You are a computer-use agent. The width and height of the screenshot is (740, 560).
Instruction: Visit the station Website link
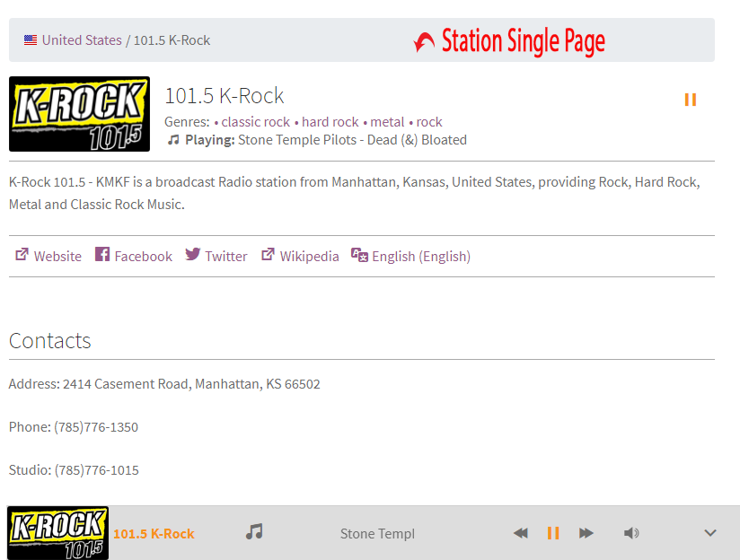click(57, 256)
